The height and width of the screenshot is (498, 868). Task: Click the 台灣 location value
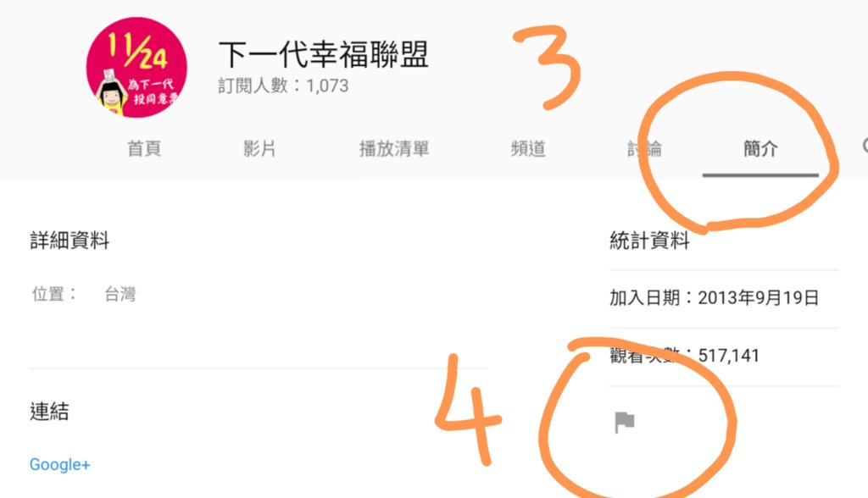point(120,294)
